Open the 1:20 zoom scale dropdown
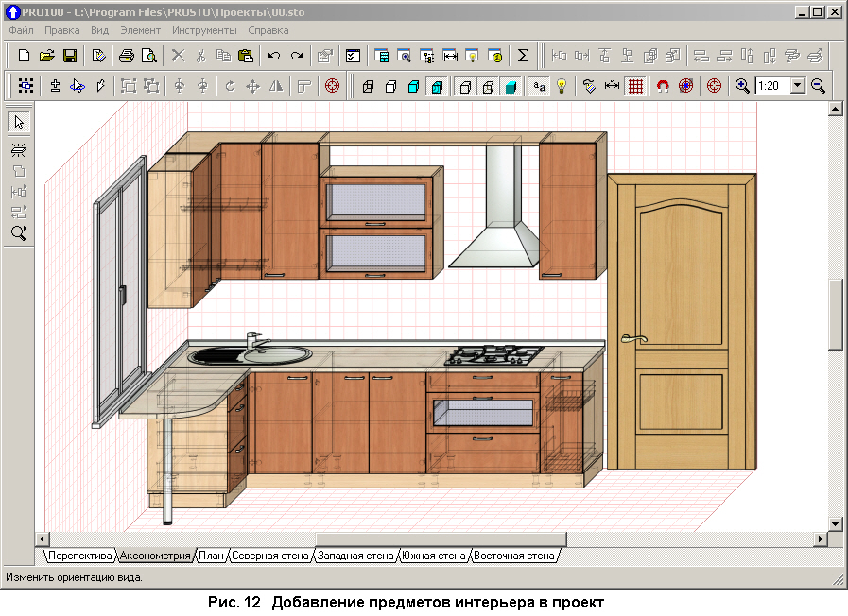Image resolution: width=848 pixels, height=616 pixels. 797,86
